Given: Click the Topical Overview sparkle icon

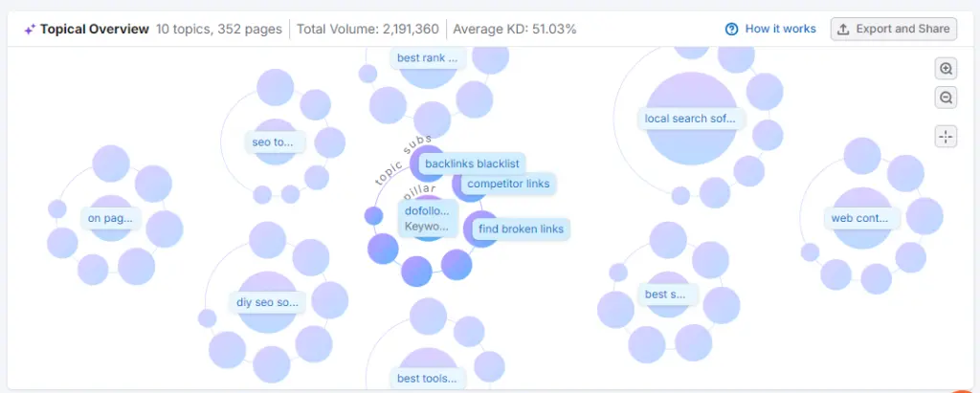Looking at the screenshot, I should [x=30, y=29].
